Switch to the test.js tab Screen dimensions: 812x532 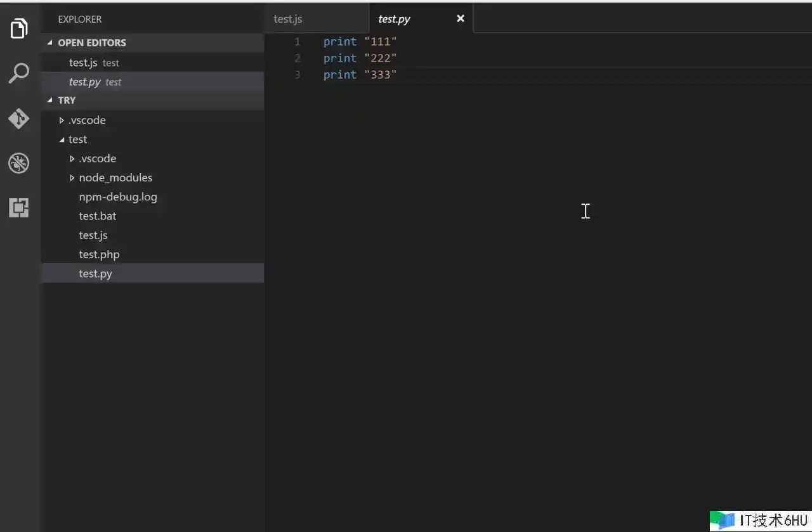(288, 19)
